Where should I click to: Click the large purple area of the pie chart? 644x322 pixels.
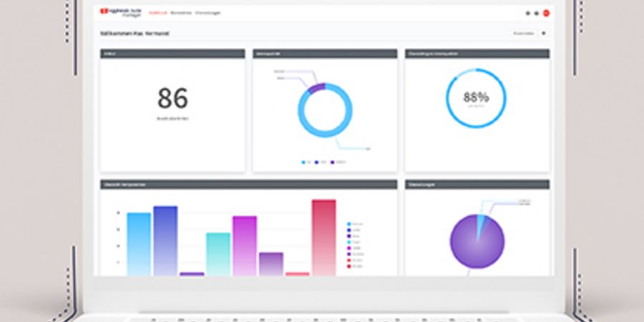476,243
